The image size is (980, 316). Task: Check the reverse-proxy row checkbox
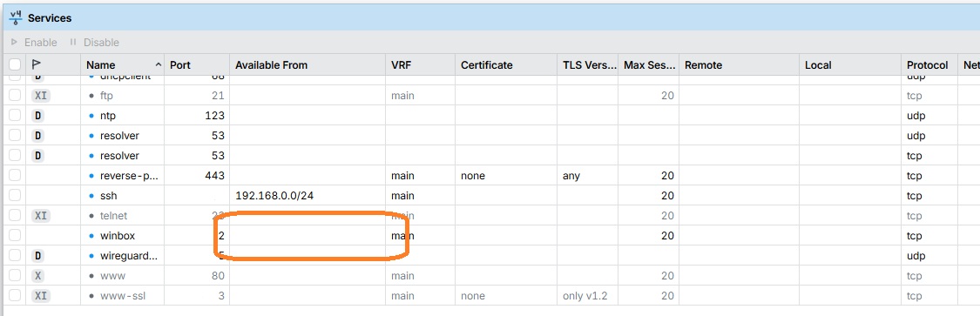coord(15,176)
